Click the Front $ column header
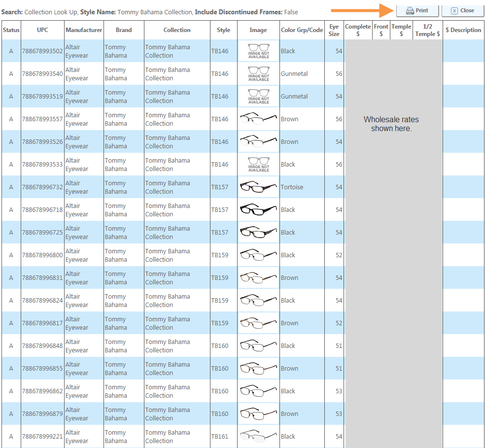This screenshot has height=448, width=485. tap(381, 30)
